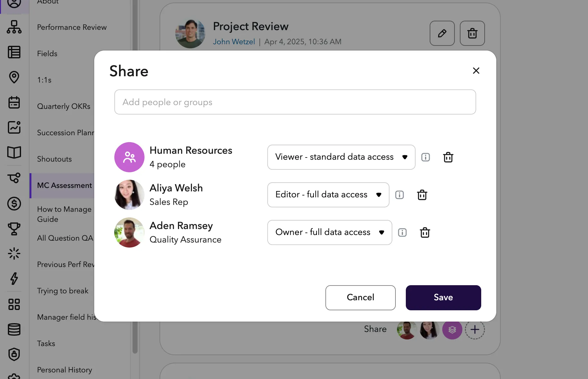Open the database sidebar icon

point(14,329)
